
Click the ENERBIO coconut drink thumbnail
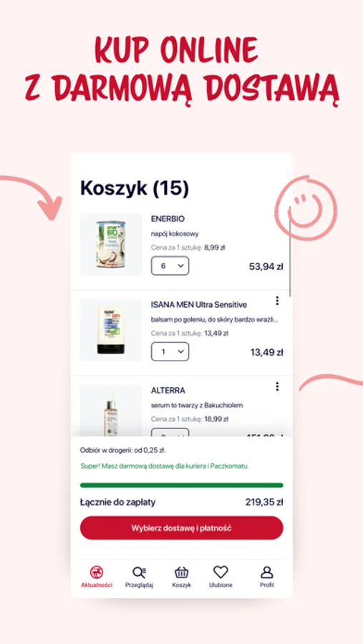coord(111,245)
